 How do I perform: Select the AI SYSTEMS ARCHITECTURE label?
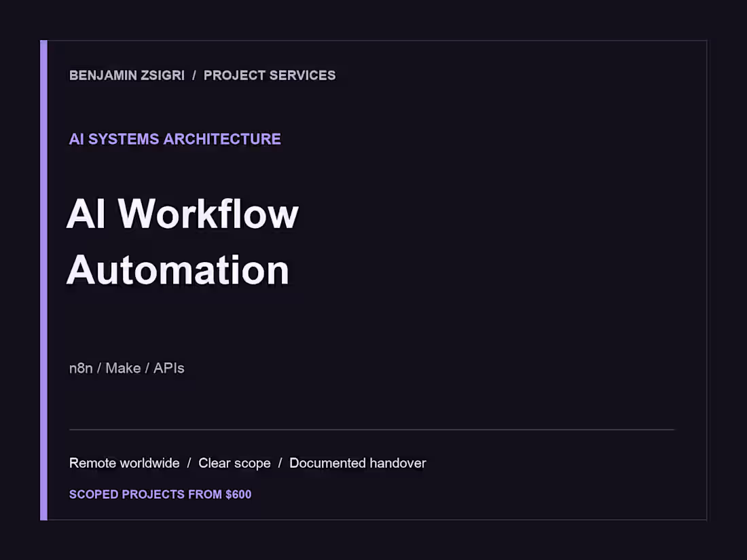click(175, 139)
